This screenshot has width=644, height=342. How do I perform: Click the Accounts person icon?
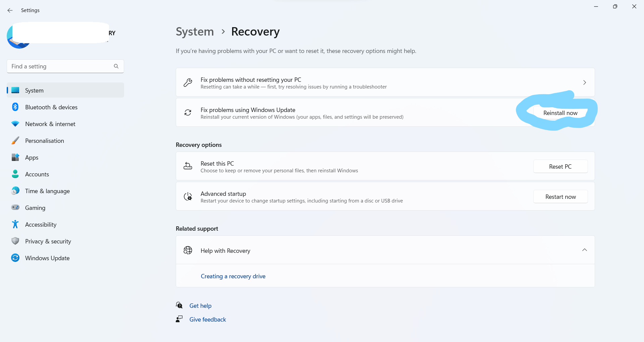pos(15,174)
